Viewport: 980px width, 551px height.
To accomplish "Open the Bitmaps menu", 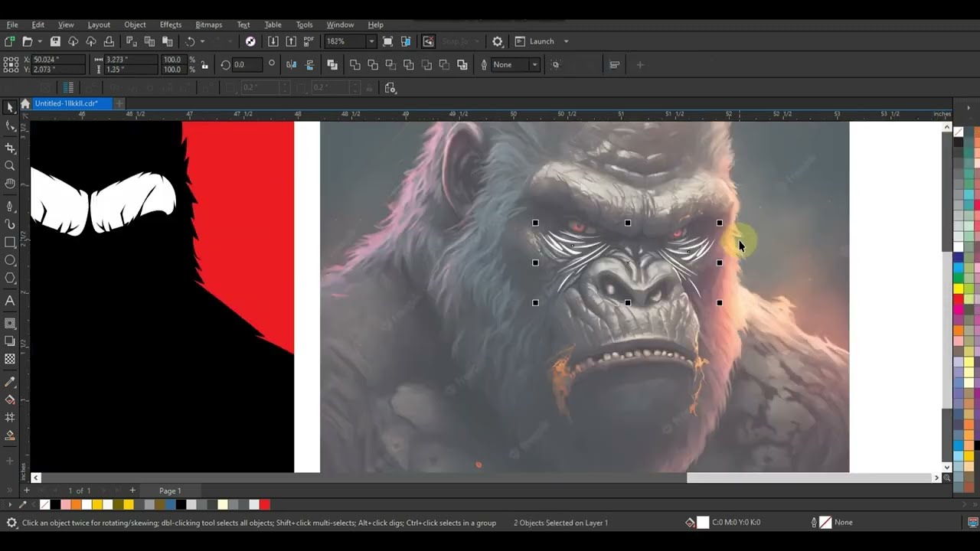I will [208, 24].
